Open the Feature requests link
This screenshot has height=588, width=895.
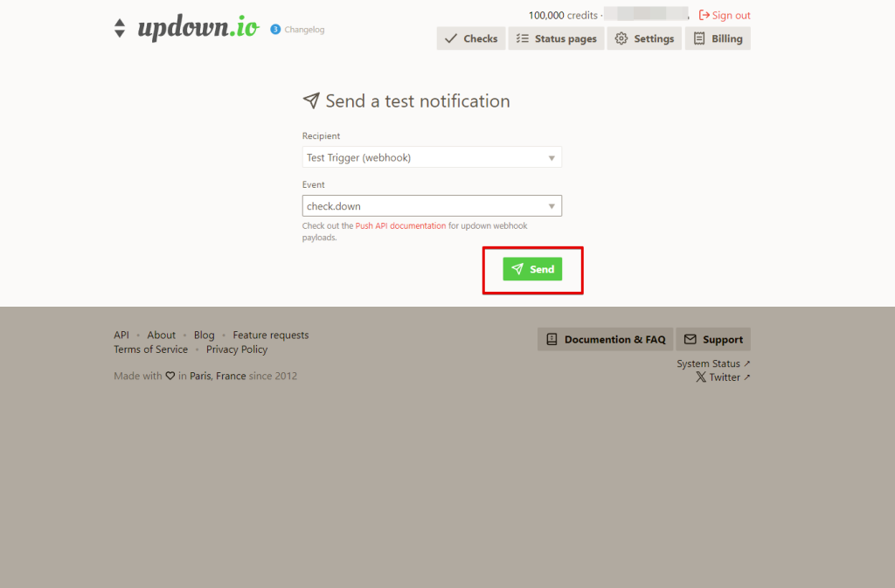click(271, 335)
